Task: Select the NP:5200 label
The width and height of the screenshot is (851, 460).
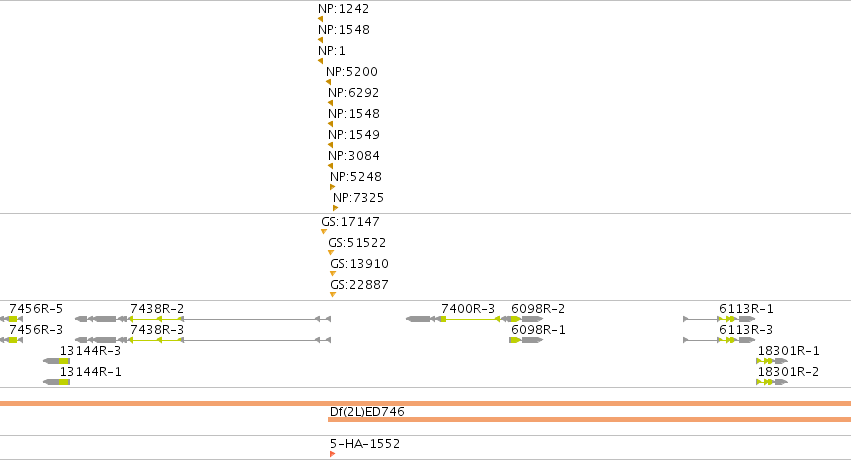Action: click(352, 72)
